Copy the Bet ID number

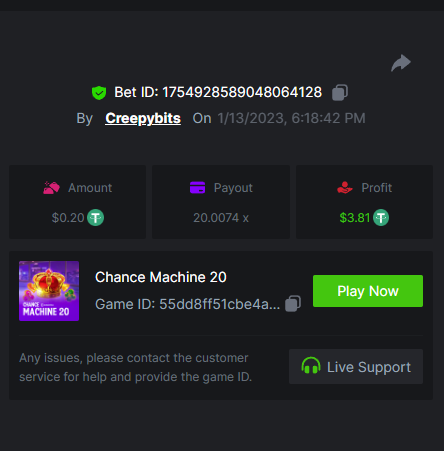click(340, 92)
